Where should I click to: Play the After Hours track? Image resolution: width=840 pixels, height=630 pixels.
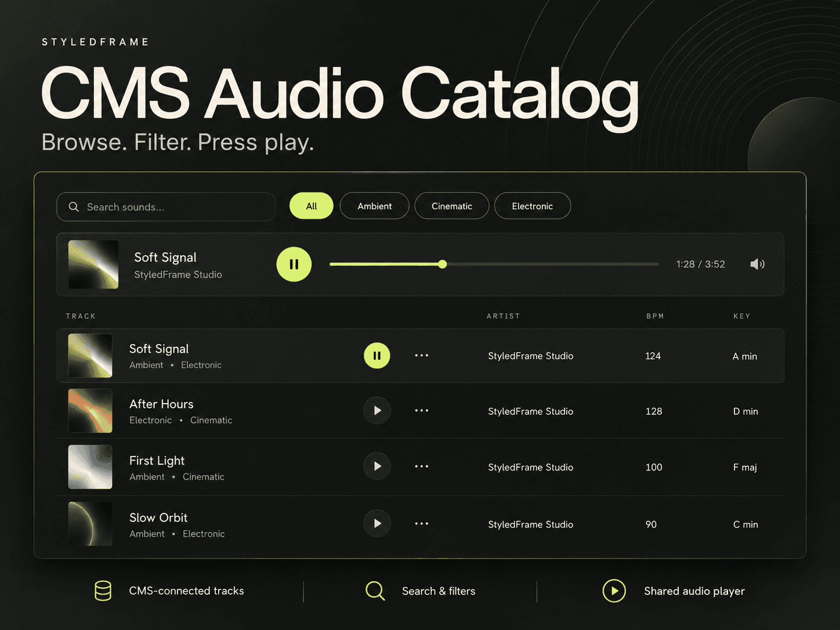tap(377, 411)
